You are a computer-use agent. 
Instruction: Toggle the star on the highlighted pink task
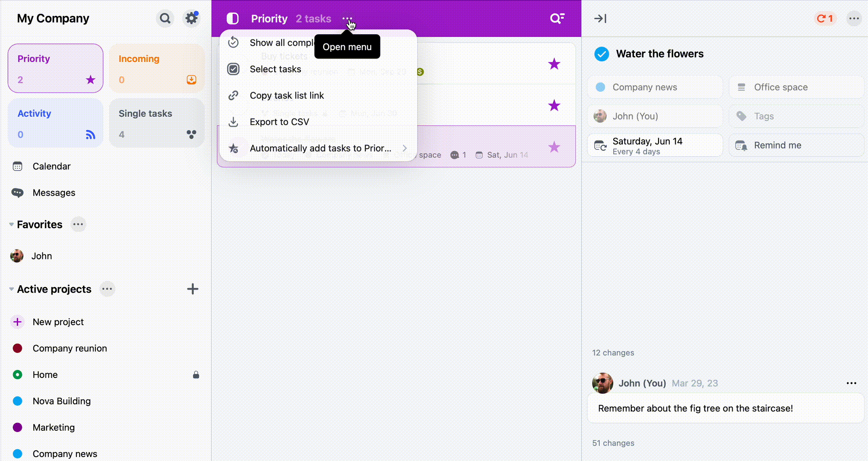coord(554,147)
